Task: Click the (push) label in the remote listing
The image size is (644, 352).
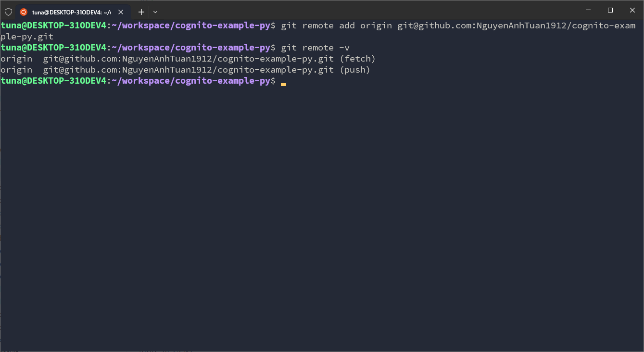Action: coord(353,69)
